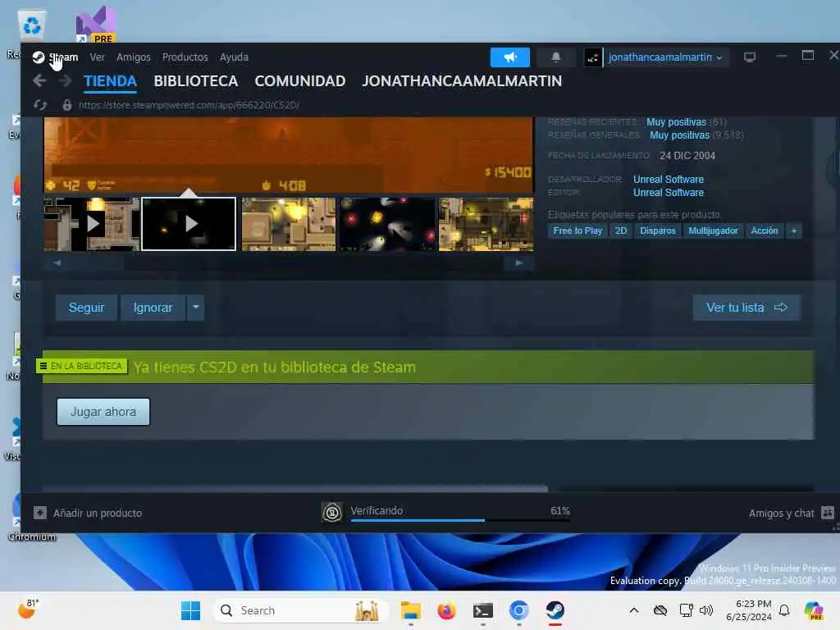
Task: Click the plus icon beside Añadir un producto
Action: [40, 514]
